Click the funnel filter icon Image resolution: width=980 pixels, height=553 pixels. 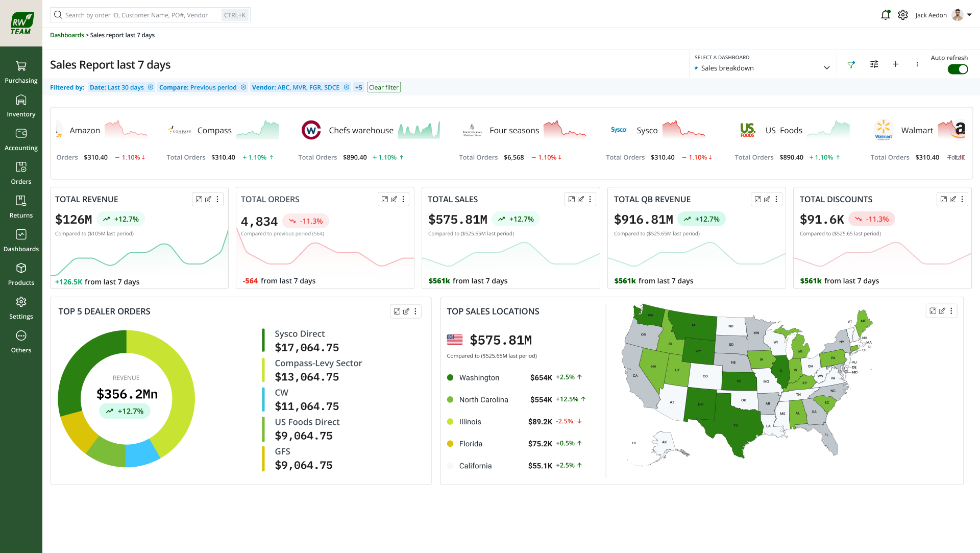tap(851, 64)
